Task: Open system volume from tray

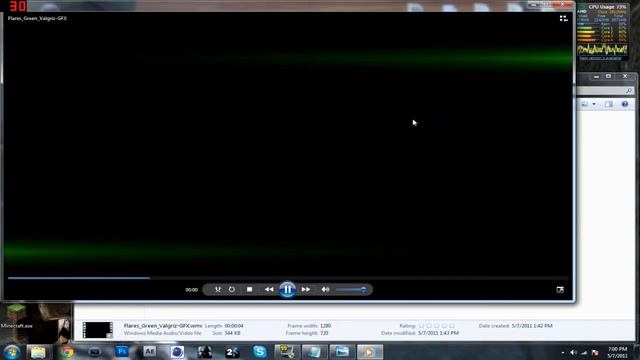Action: [573, 353]
